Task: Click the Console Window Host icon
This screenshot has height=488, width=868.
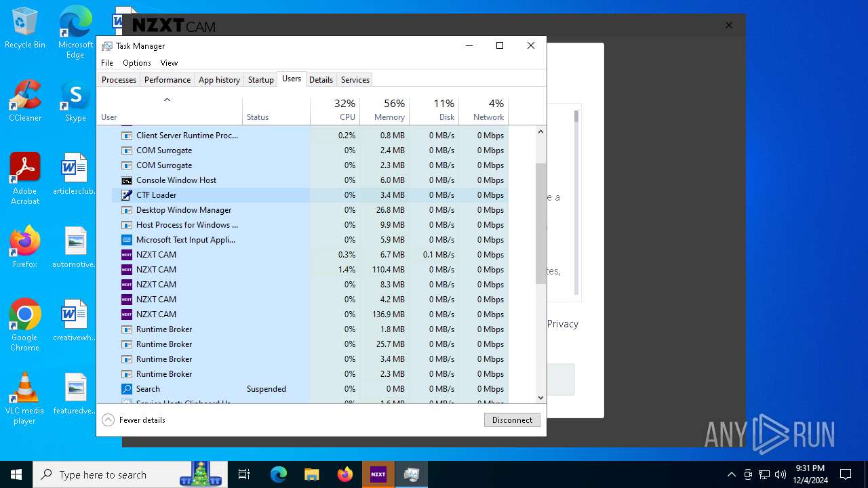Action: point(126,180)
